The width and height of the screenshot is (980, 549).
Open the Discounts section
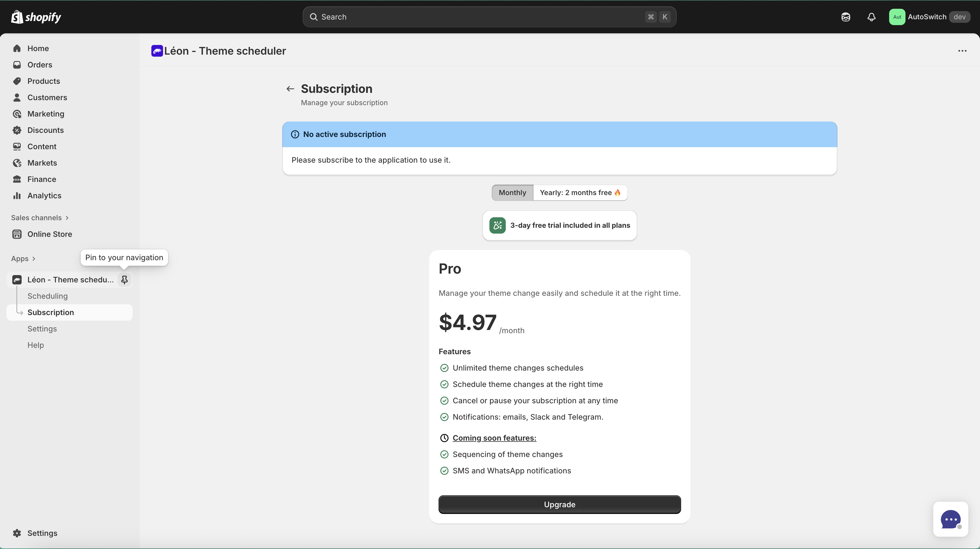click(46, 130)
